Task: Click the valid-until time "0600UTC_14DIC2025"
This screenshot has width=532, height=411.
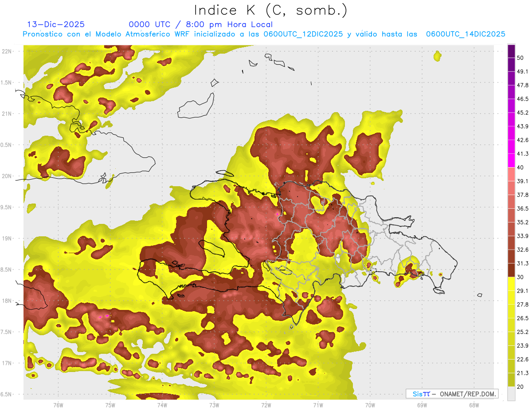Action: coord(465,34)
